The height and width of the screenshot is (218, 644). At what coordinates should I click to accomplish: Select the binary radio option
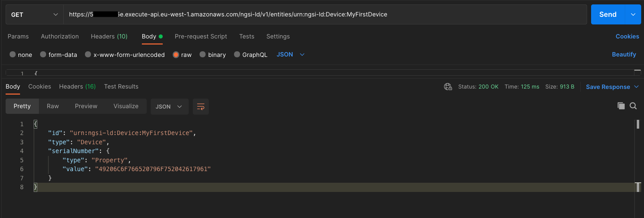coord(203,54)
